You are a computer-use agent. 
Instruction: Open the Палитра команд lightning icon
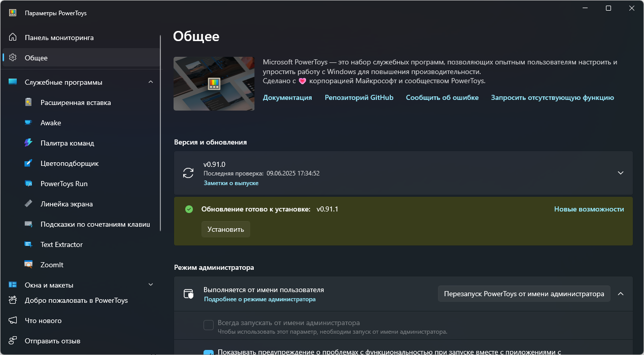coord(28,143)
